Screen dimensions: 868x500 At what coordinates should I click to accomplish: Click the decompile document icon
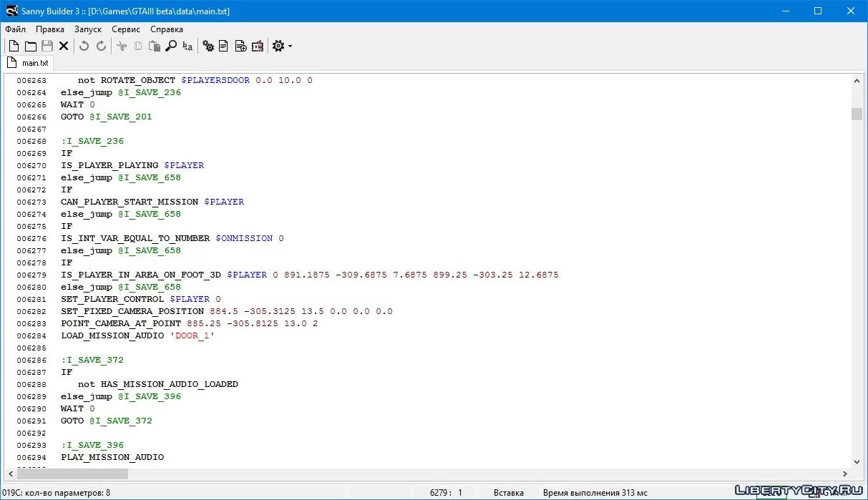tap(223, 46)
